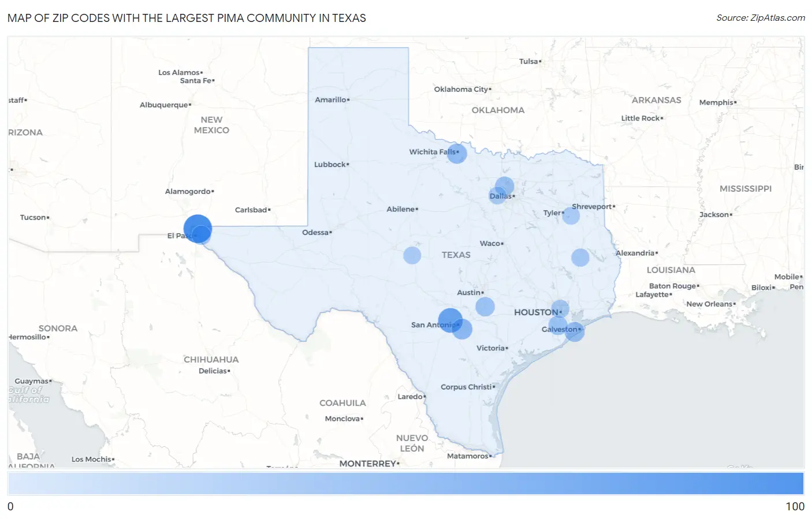Click the Wichita Falls bubble marker
The height and width of the screenshot is (519, 812).
pos(457,154)
